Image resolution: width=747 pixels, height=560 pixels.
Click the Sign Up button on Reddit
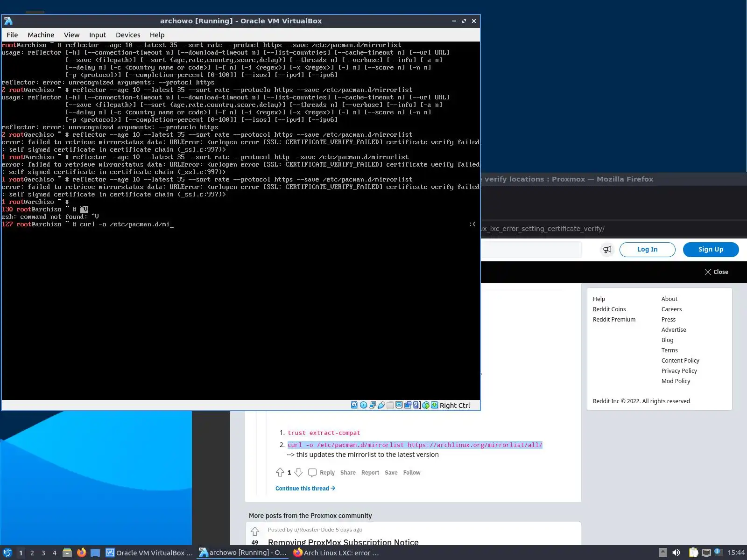tap(711, 250)
